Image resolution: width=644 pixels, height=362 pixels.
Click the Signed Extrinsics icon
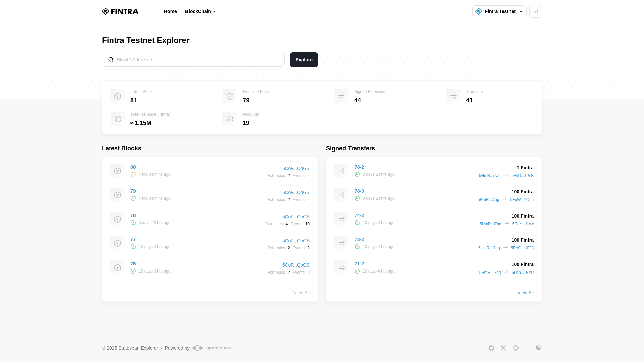coord(341,96)
